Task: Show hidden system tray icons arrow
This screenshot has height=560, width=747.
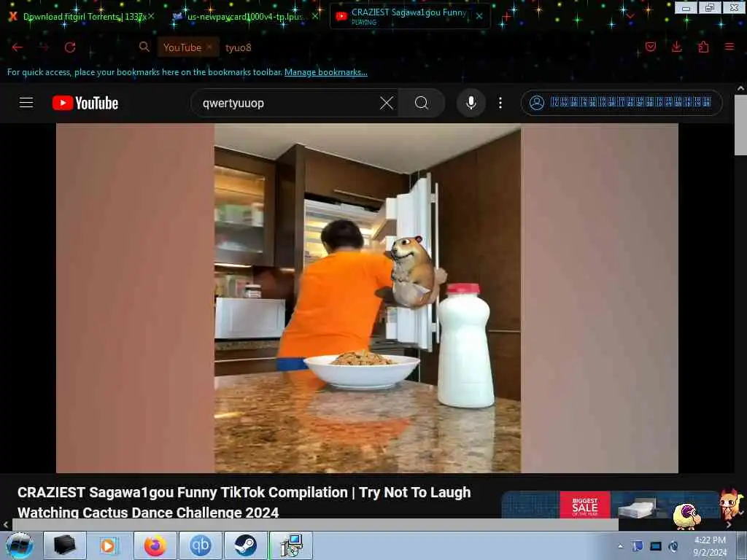Action: pyautogui.click(x=620, y=546)
